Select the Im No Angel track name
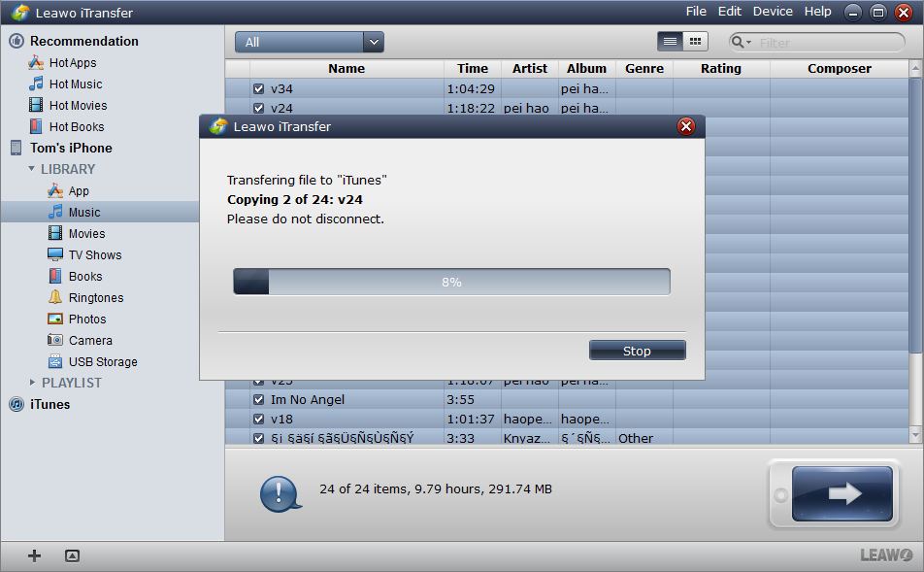The height and width of the screenshot is (572, 924). pyautogui.click(x=307, y=399)
